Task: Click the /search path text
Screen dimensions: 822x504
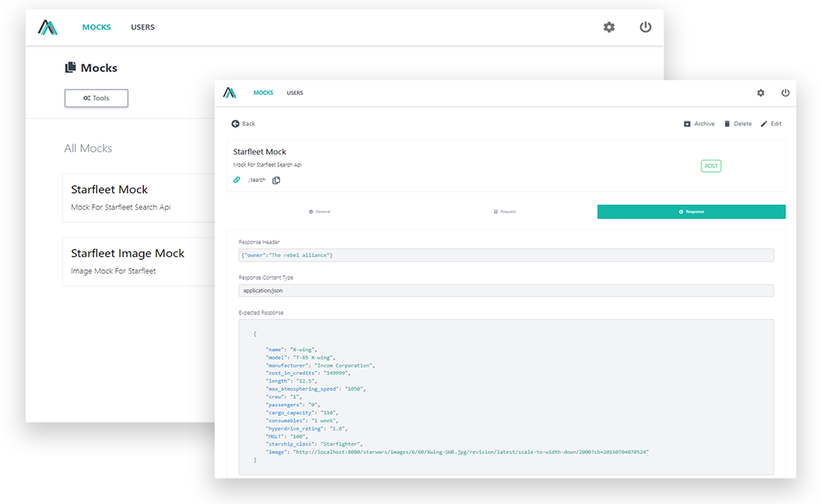Action: point(257,180)
